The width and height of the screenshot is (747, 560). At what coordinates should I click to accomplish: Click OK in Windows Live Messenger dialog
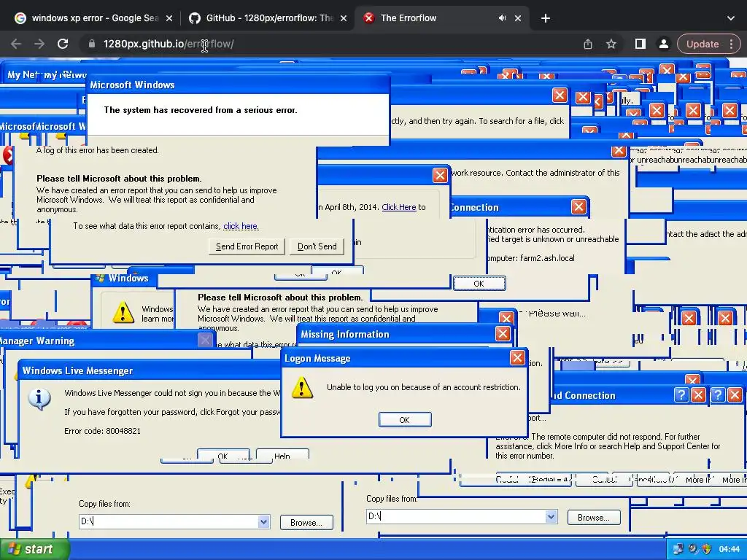click(x=223, y=455)
